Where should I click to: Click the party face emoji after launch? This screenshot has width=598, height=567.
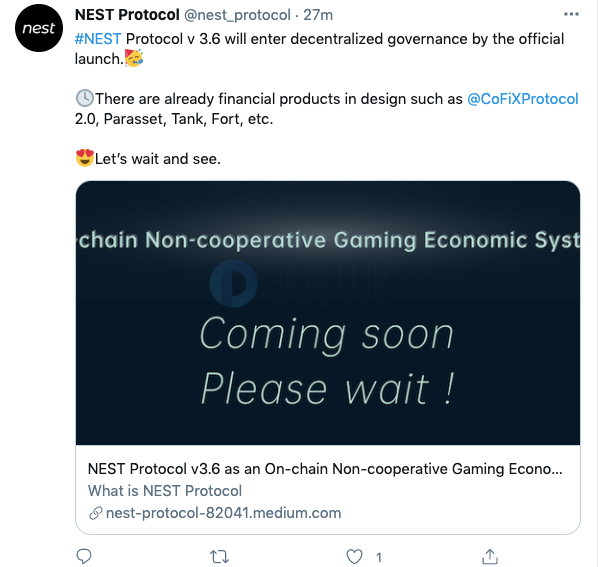[x=134, y=58]
